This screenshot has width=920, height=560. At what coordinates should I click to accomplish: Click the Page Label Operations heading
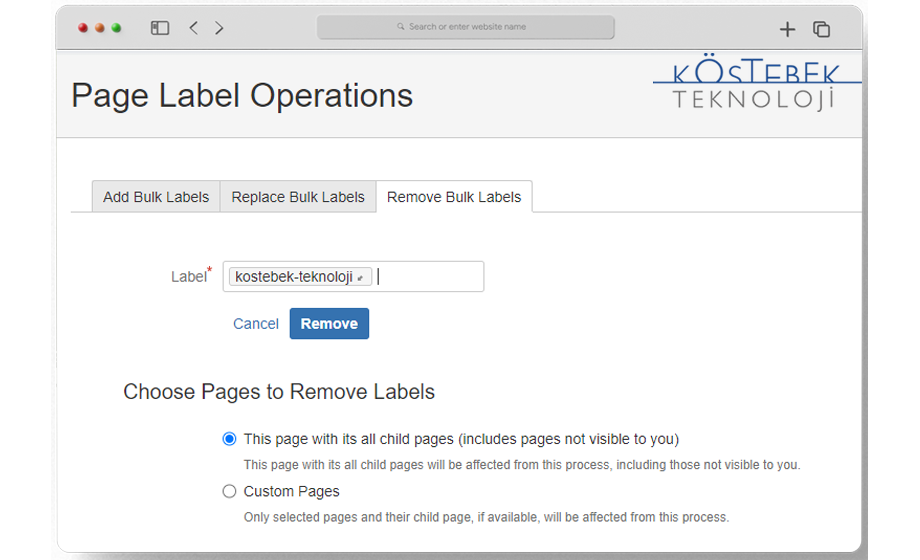click(x=242, y=96)
